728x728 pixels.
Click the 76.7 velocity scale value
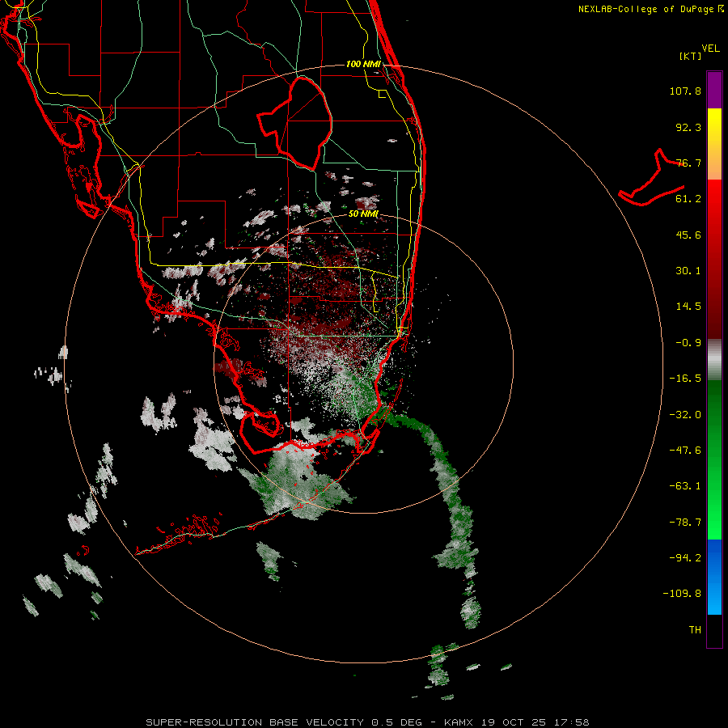click(688, 163)
